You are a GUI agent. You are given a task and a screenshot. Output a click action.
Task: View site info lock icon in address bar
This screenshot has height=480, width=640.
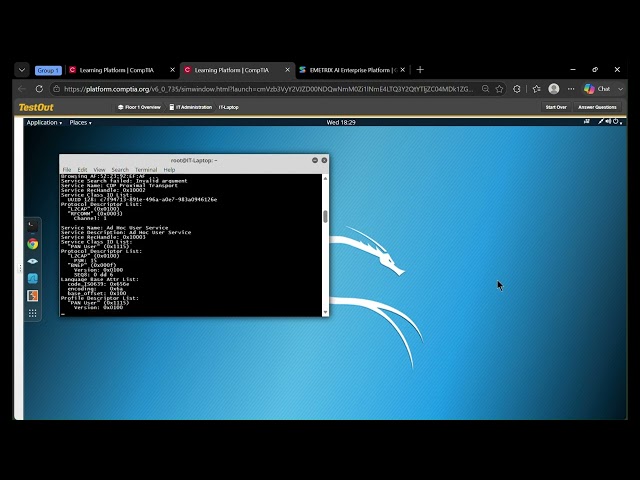tap(57, 89)
